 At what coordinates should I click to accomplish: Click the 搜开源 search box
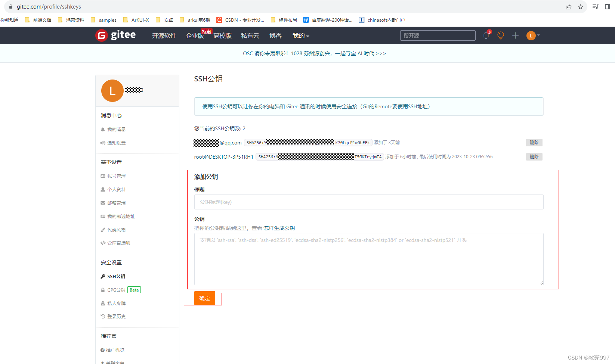tap(437, 35)
